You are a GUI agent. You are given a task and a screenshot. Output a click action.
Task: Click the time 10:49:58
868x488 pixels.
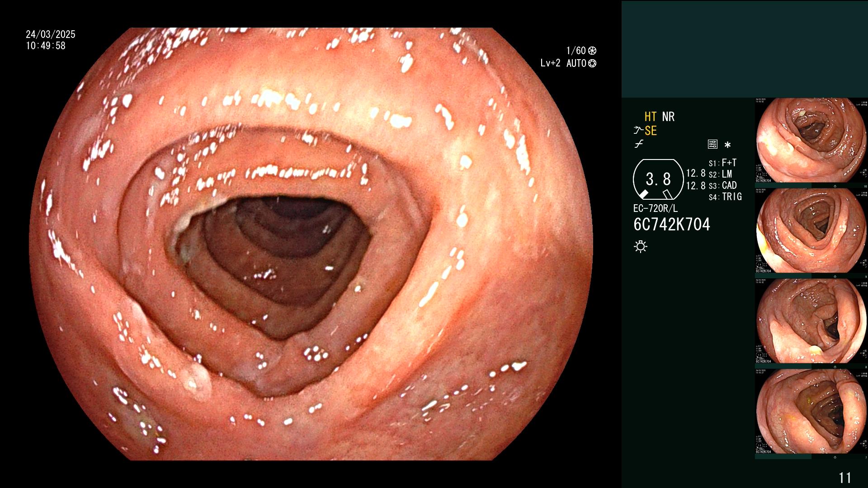coord(46,46)
